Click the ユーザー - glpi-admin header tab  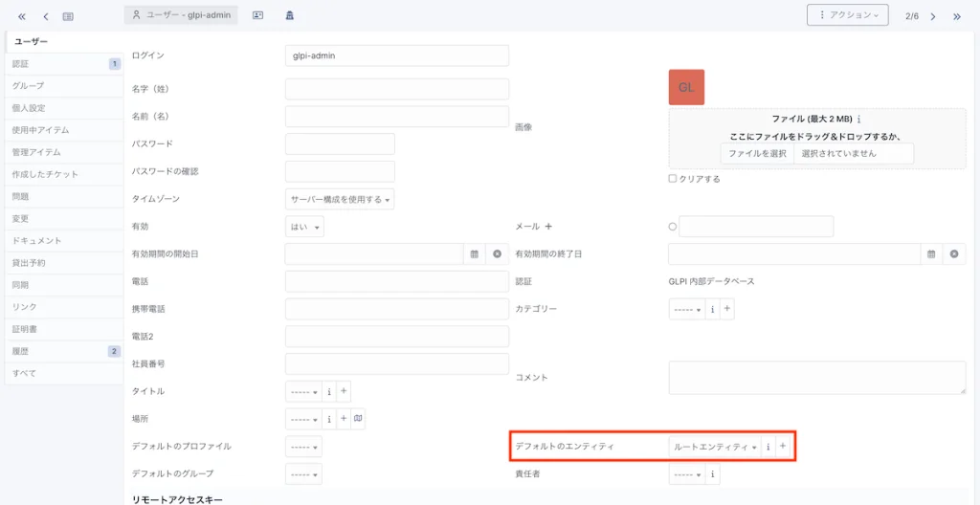[x=181, y=15]
